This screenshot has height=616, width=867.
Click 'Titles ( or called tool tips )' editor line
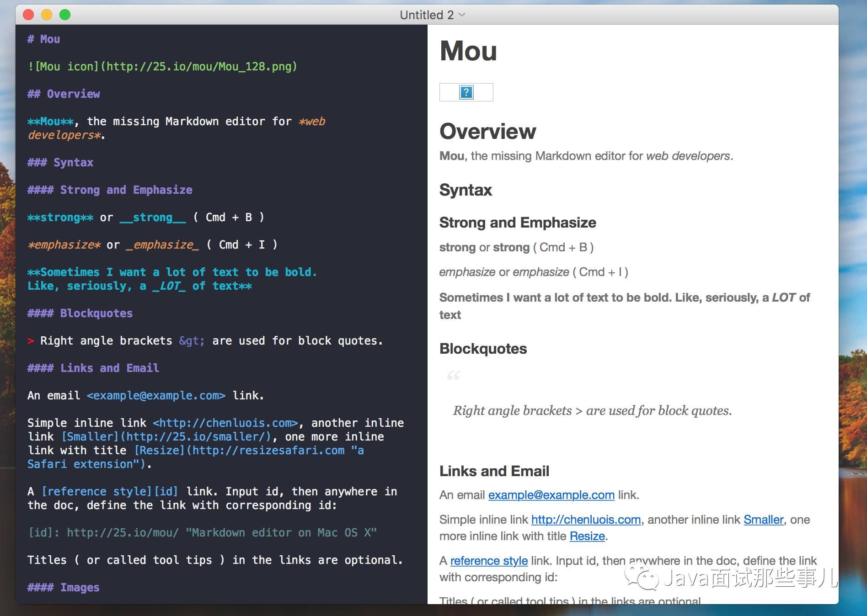[215, 560]
